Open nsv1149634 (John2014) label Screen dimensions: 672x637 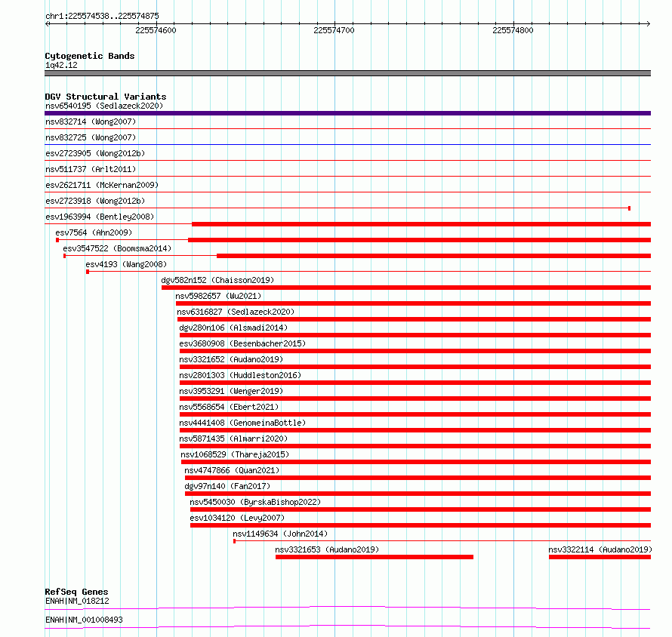click(x=280, y=534)
